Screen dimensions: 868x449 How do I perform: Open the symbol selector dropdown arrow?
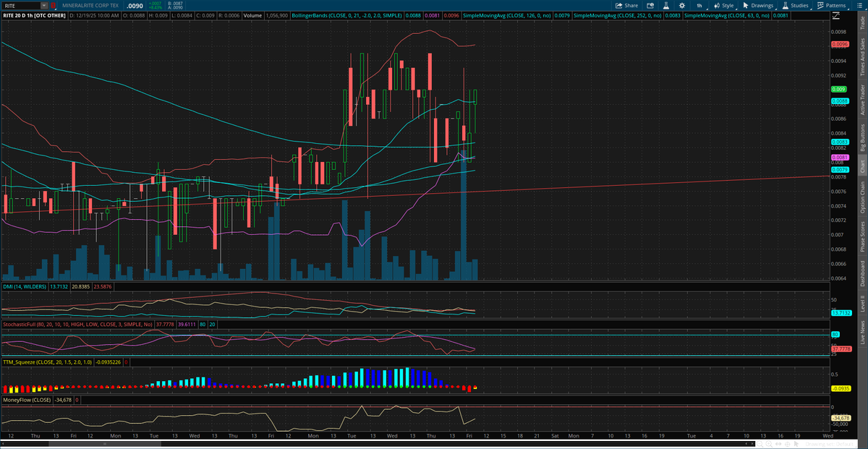coord(44,5)
